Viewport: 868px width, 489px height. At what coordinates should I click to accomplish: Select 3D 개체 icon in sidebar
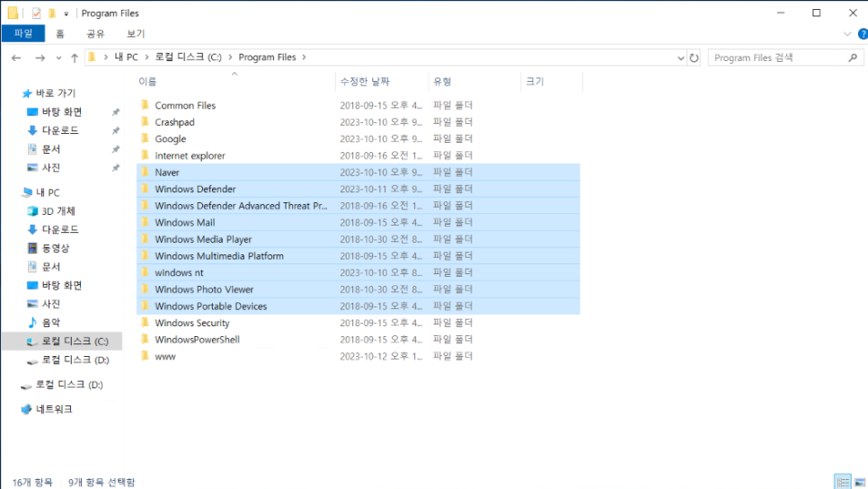[33, 211]
